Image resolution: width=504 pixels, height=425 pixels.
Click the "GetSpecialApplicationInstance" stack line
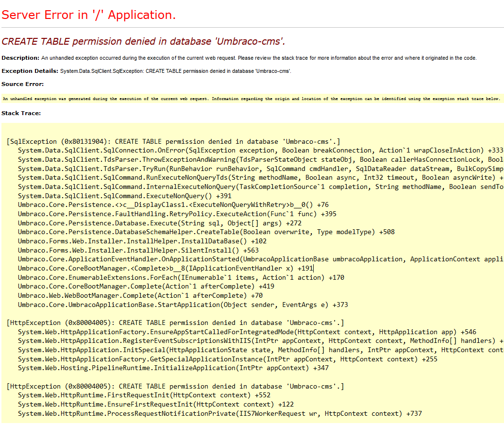tap(228, 359)
